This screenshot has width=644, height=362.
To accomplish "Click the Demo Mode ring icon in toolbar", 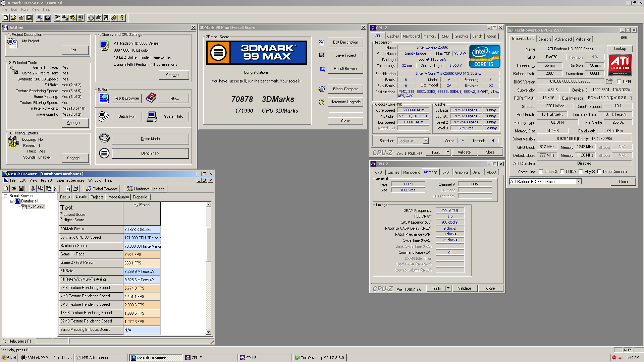I will (x=91, y=18).
